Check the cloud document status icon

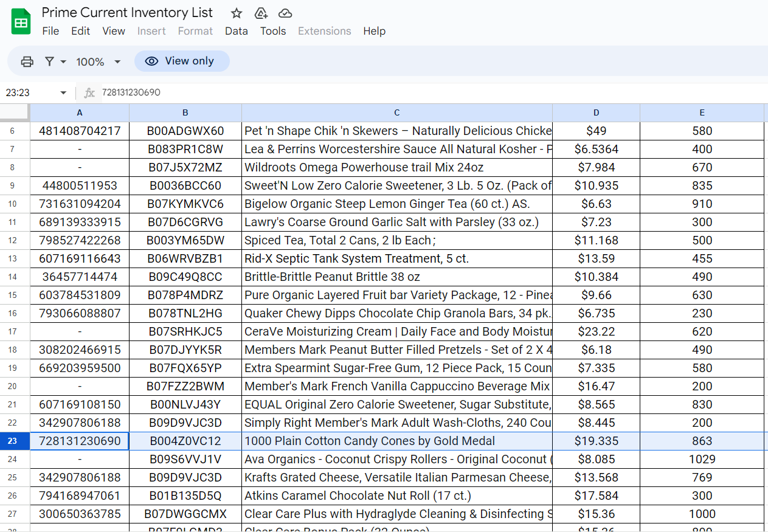point(285,13)
